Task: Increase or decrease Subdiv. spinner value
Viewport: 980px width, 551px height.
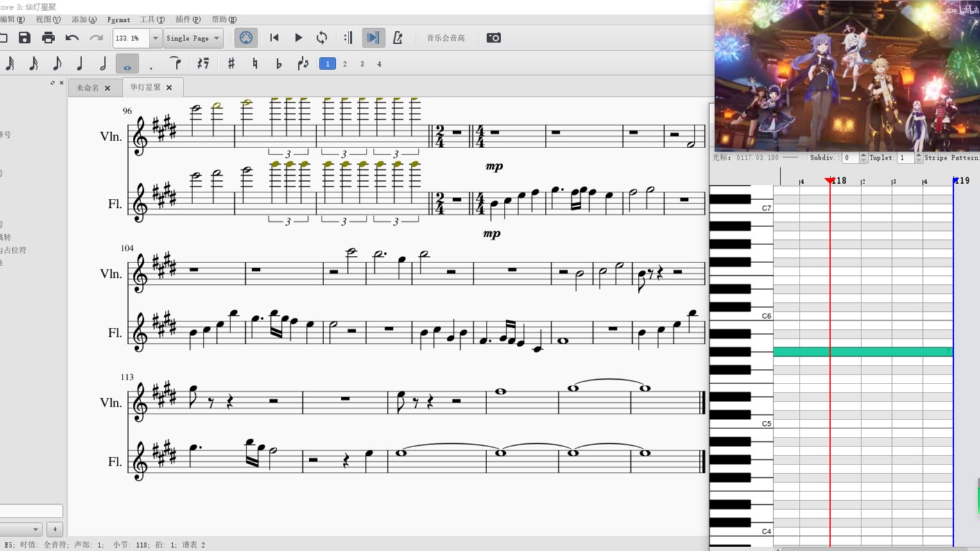Action: (x=863, y=157)
